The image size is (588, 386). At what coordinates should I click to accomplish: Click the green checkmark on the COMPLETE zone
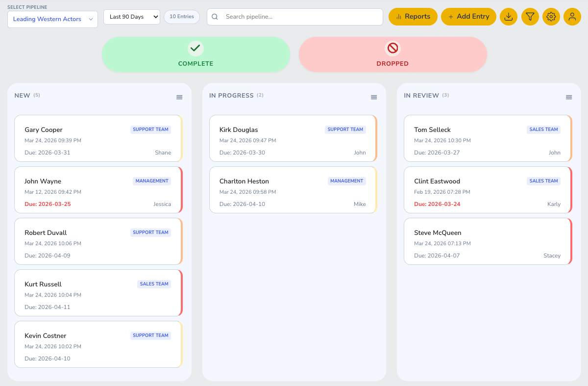(196, 48)
